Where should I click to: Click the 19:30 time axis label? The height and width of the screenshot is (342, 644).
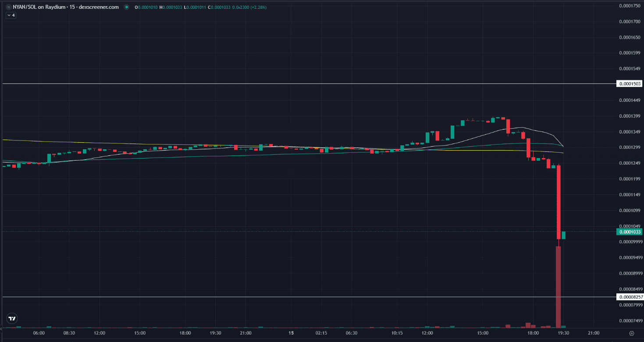point(563,334)
